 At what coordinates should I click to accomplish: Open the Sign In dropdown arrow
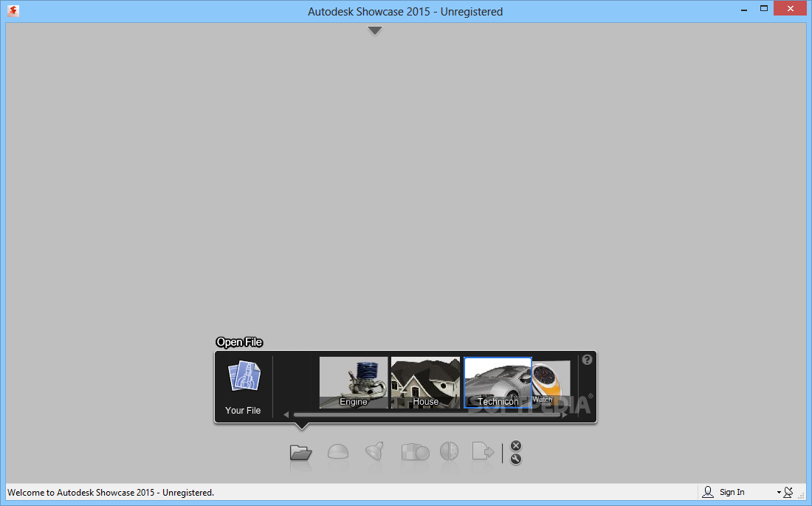coord(779,493)
